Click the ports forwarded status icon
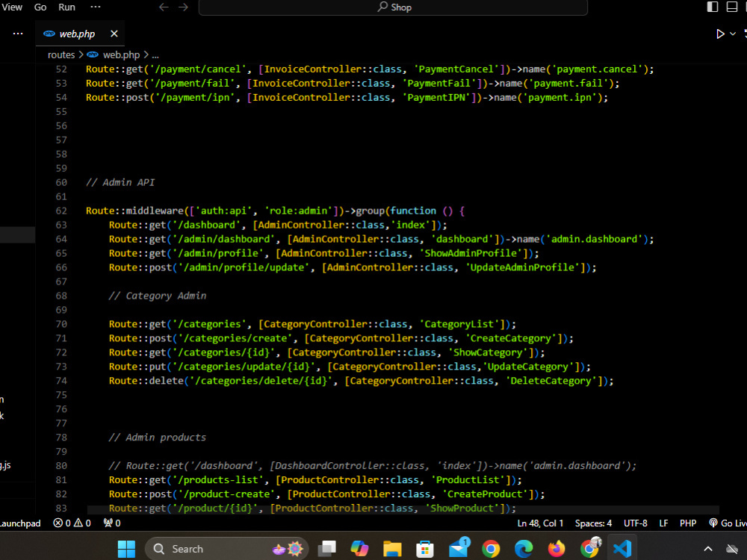The width and height of the screenshot is (747, 560). click(x=112, y=523)
